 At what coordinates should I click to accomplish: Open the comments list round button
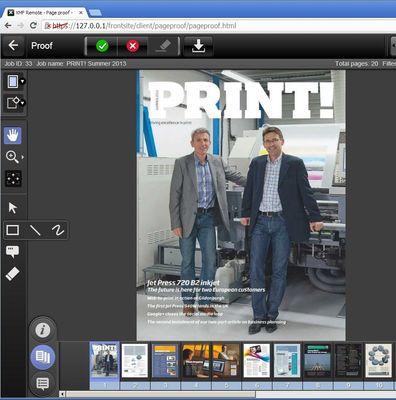[x=43, y=384]
